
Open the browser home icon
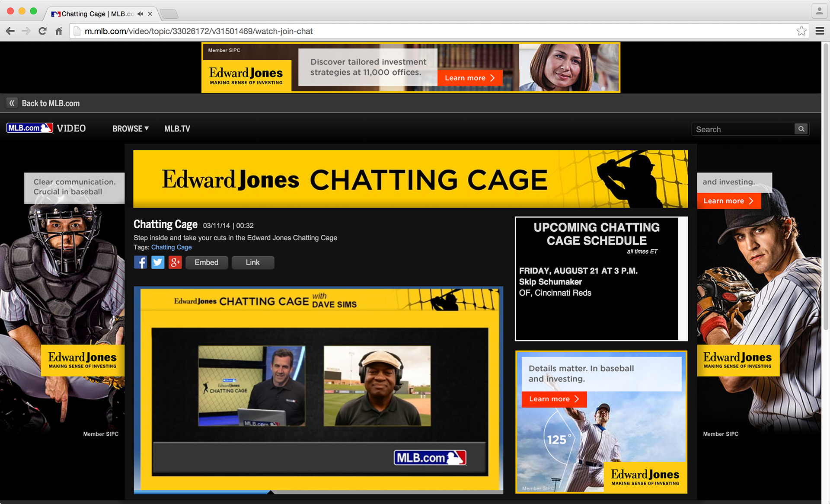click(x=59, y=31)
